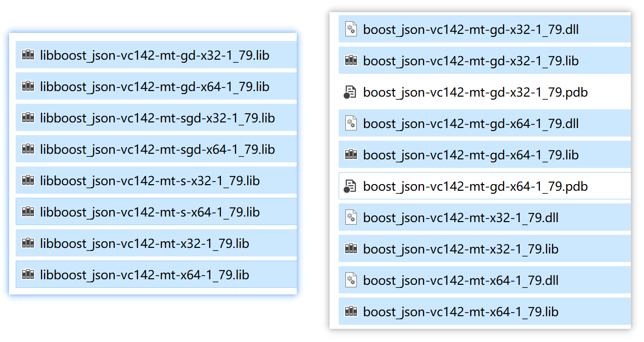Click the icon next to libboost_json-vc142-mt-s-x32-1_79.lib
Image resolution: width=644 pixels, height=342 pixels.
coord(28,181)
